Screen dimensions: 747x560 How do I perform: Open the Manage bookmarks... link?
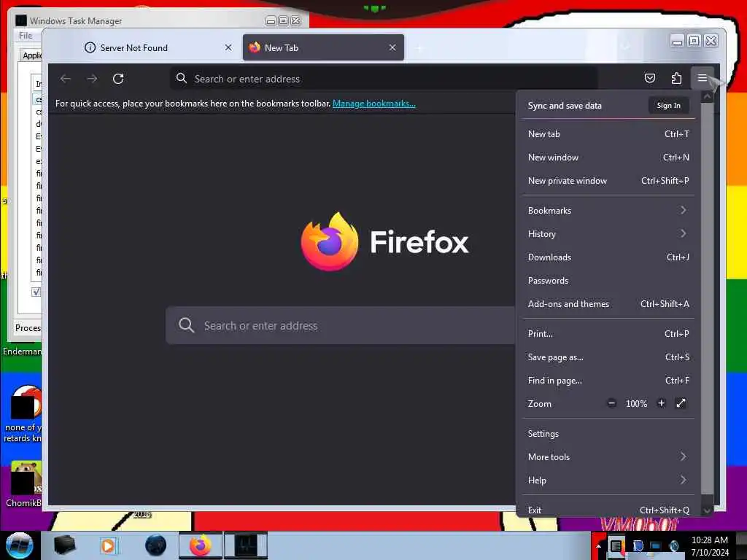tap(374, 104)
